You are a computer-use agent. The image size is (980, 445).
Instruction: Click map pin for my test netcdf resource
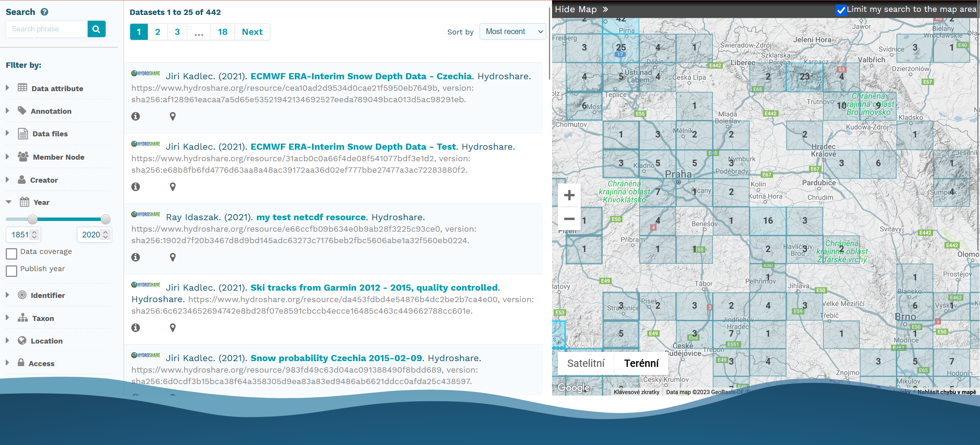[x=173, y=257]
